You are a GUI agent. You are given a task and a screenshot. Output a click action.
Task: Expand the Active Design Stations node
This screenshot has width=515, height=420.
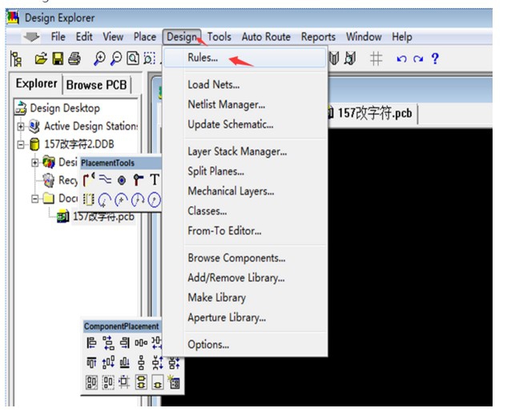click(21, 126)
